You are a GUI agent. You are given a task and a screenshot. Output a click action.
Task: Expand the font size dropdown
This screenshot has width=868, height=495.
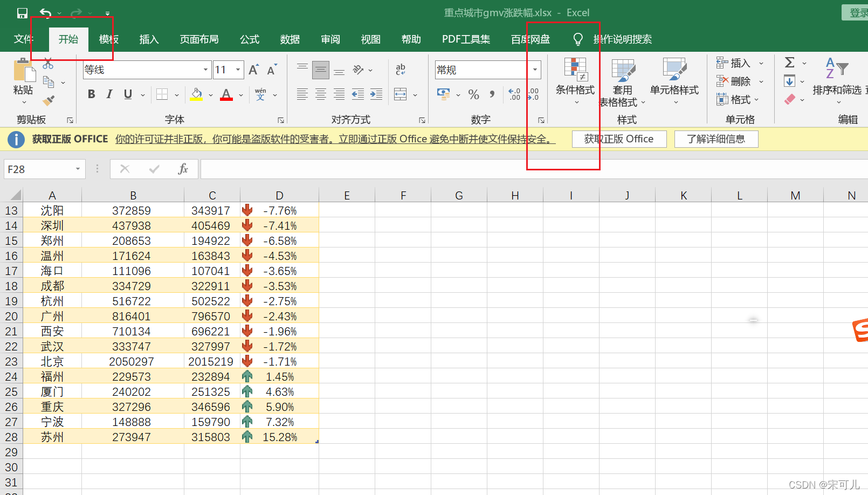click(238, 70)
